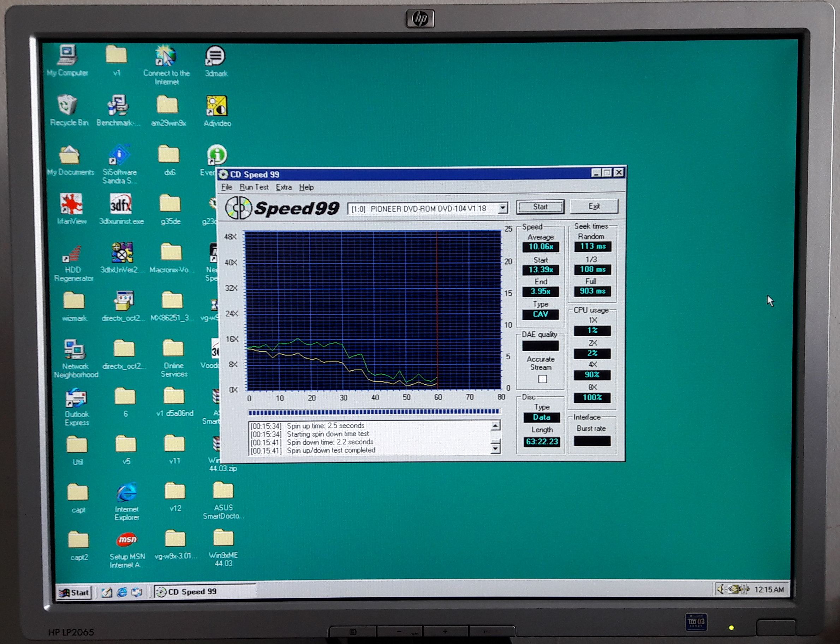This screenshot has width=840, height=644.
Task: Launch the HDD Regenerator shortcut
Action: pyautogui.click(x=72, y=254)
